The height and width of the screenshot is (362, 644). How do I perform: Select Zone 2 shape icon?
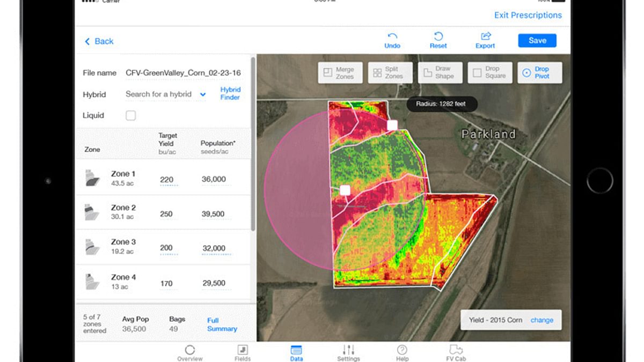[93, 212]
